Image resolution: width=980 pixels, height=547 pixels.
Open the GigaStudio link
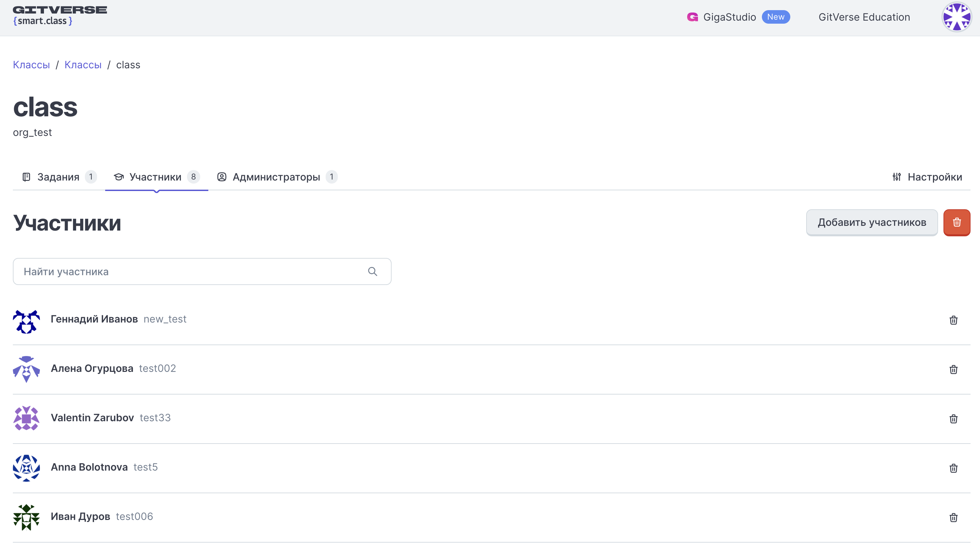coord(729,17)
